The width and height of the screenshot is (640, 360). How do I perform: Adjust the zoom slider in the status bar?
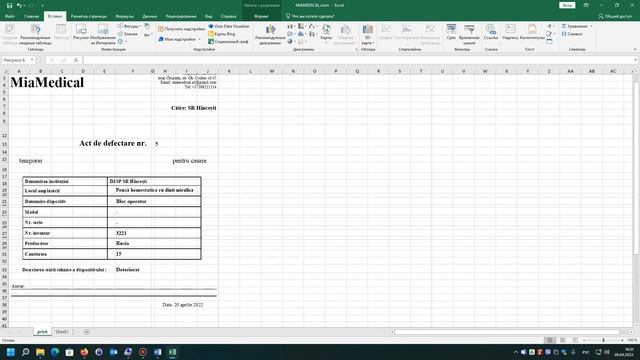point(603,340)
